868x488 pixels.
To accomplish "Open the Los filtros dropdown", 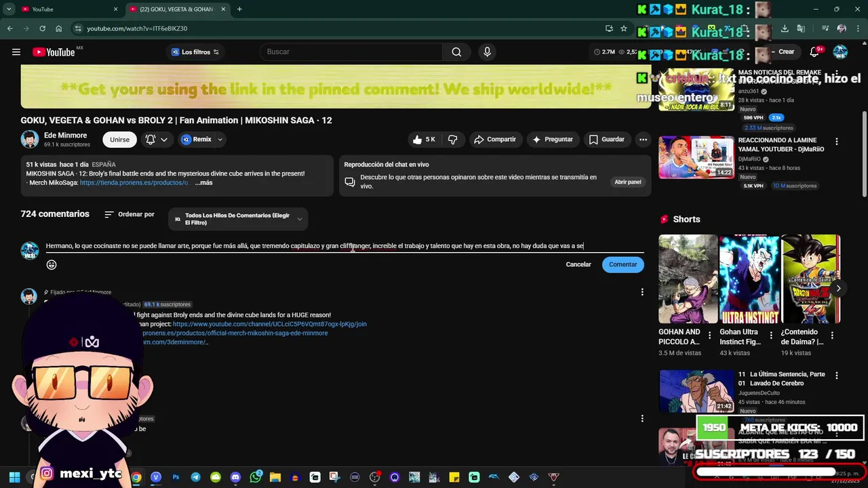I will (x=195, y=52).
